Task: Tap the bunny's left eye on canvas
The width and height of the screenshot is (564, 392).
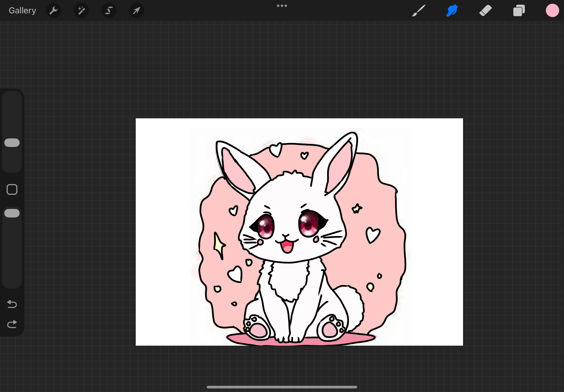Action: coord(265,225)
